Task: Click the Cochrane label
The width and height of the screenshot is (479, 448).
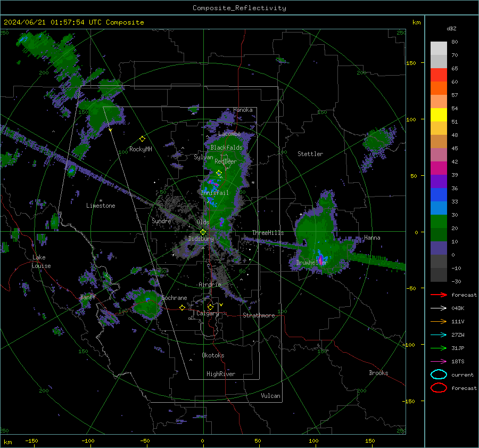Action: 174,298
